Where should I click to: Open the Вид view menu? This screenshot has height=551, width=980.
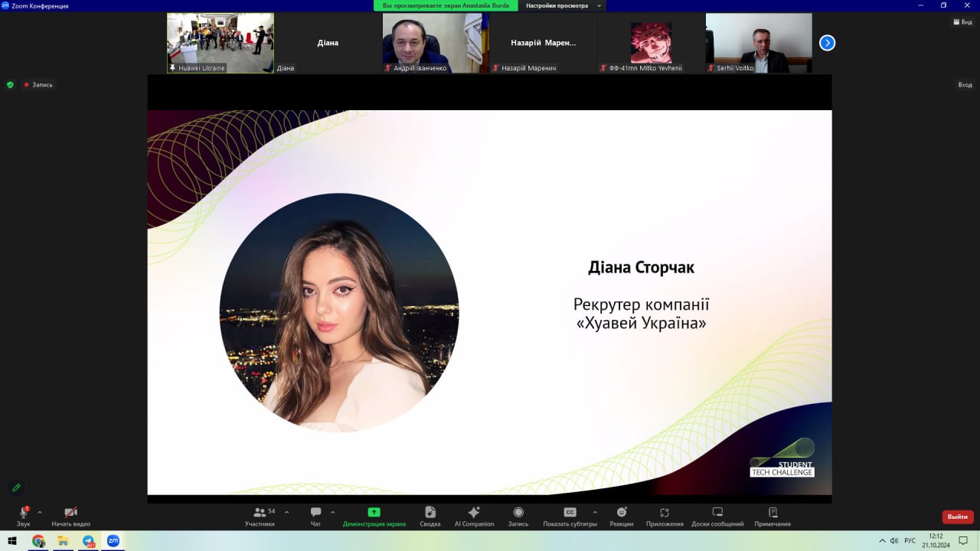[962, 22]
